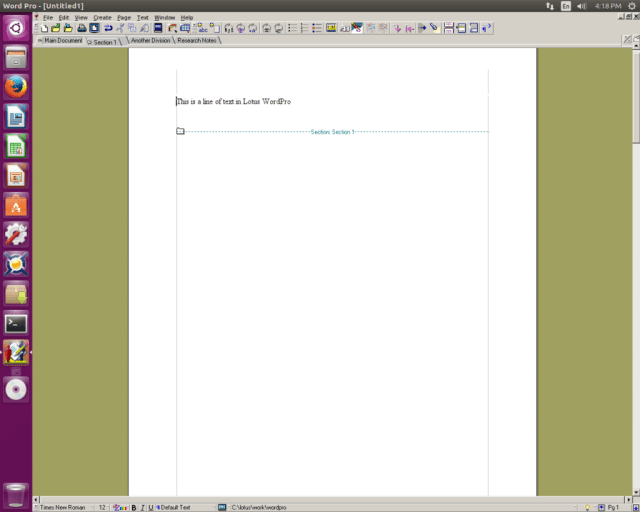The image size is (640, 512).
Task: Toggle Bold in status bar
Action: pyautogui.click(x=134, y=508)
